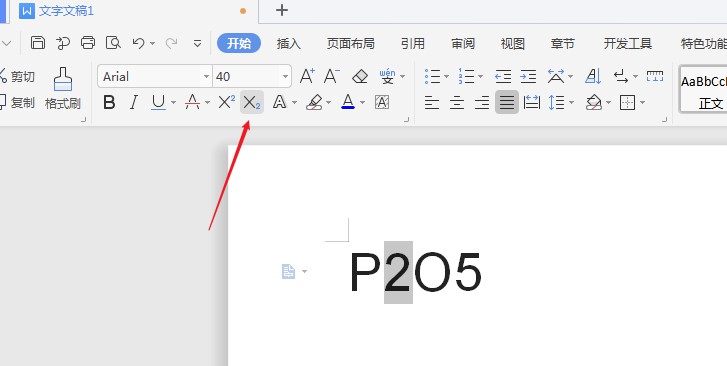Expand the line spacing dropdown arrow
This screenshot has width=727, height=366.
point(571,103)
